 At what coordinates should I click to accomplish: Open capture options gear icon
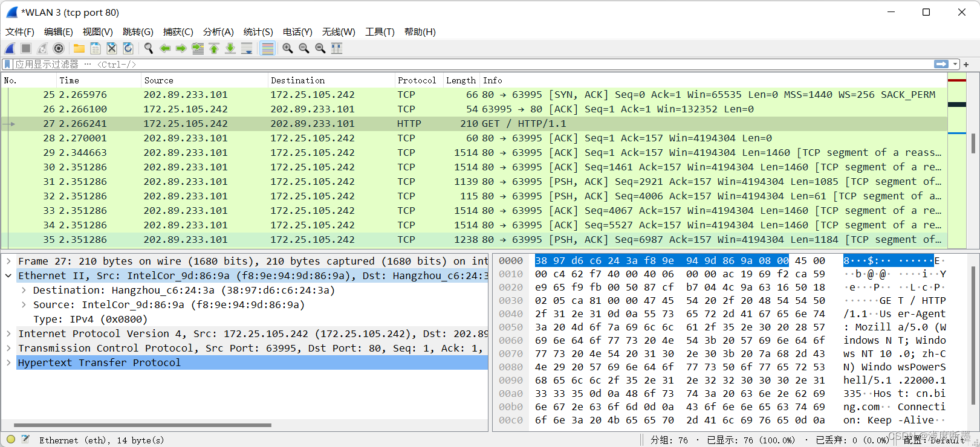(x=59, y=48)
